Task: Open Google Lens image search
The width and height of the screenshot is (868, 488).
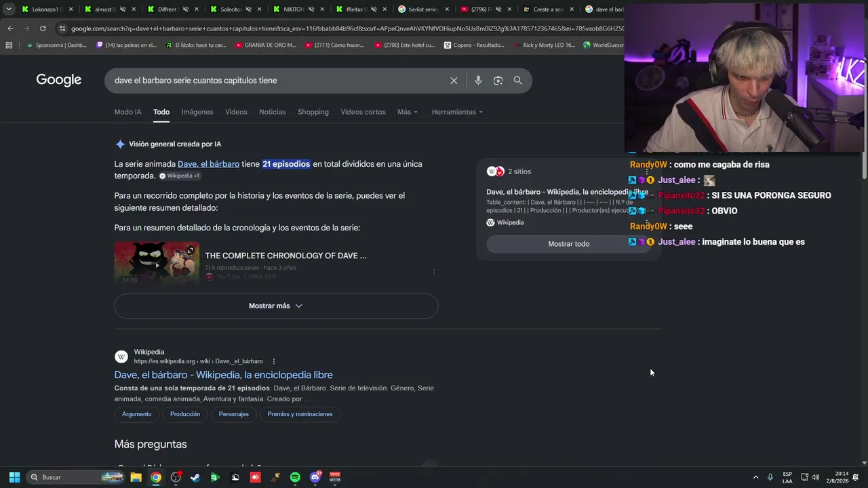Action: (498, 81)
